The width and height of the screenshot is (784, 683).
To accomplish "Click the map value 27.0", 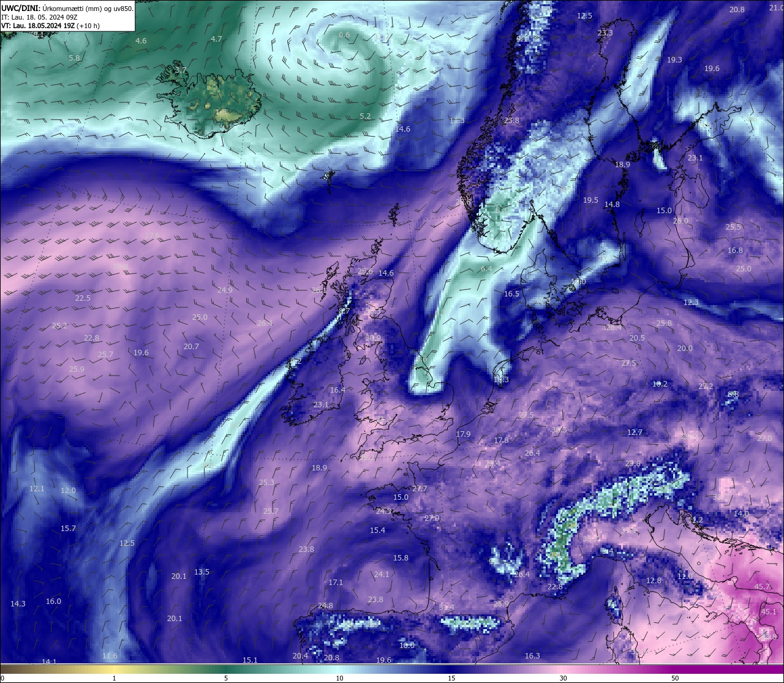I will [x=764, y=438].
